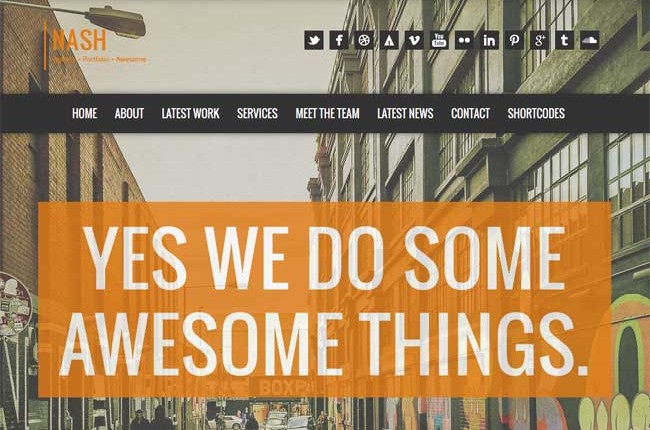Open the tent-shaped Forrst icon
The width and height of the screenshot is (650, 430).
(x=389, y=40)
